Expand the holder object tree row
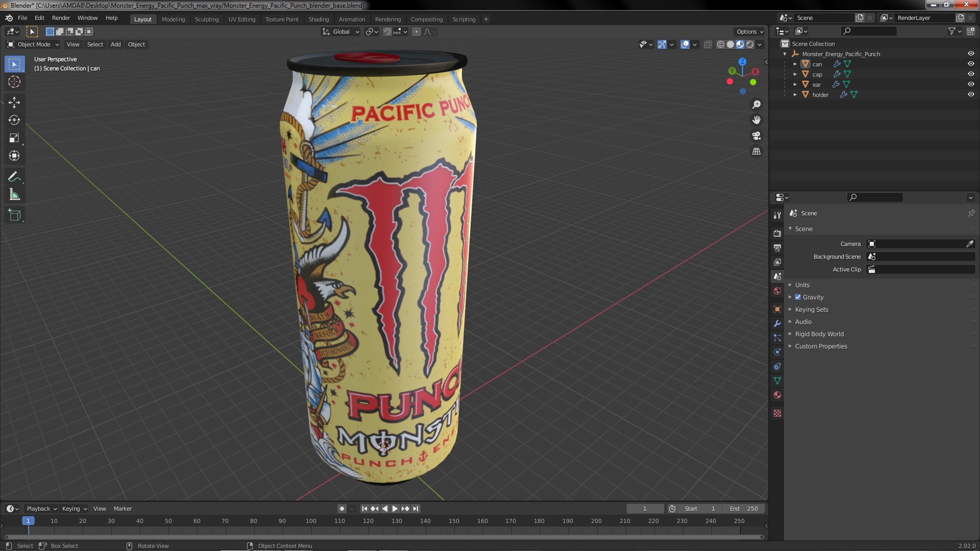 795,94
